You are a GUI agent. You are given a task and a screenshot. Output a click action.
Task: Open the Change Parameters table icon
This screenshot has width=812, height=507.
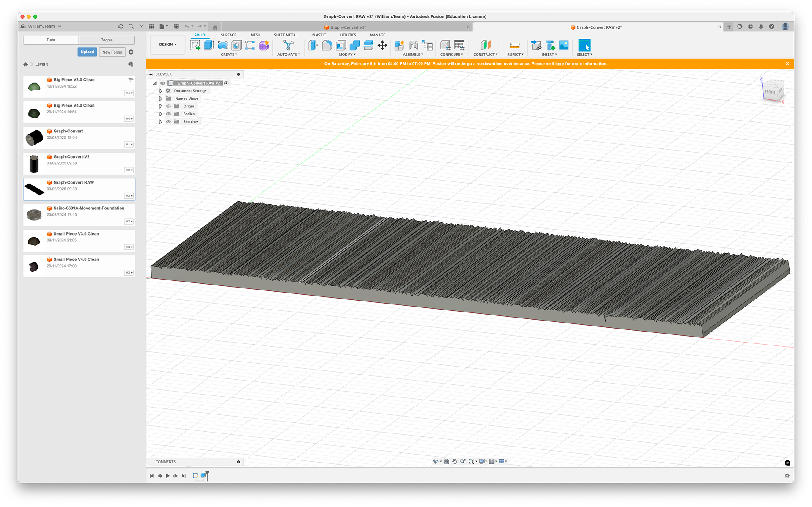tap(428, 45)
